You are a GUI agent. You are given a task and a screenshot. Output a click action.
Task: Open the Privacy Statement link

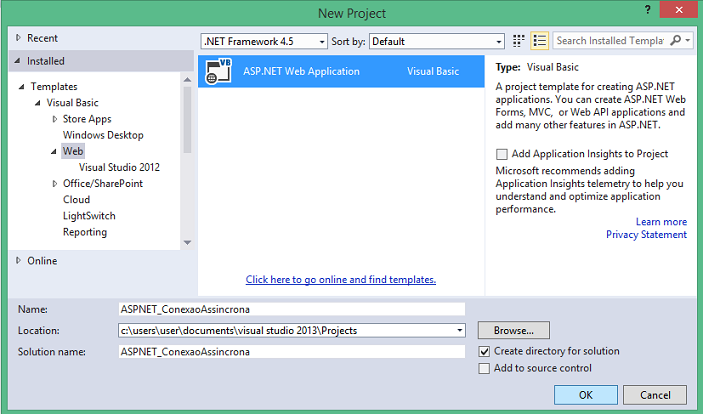tap(647, 235)
